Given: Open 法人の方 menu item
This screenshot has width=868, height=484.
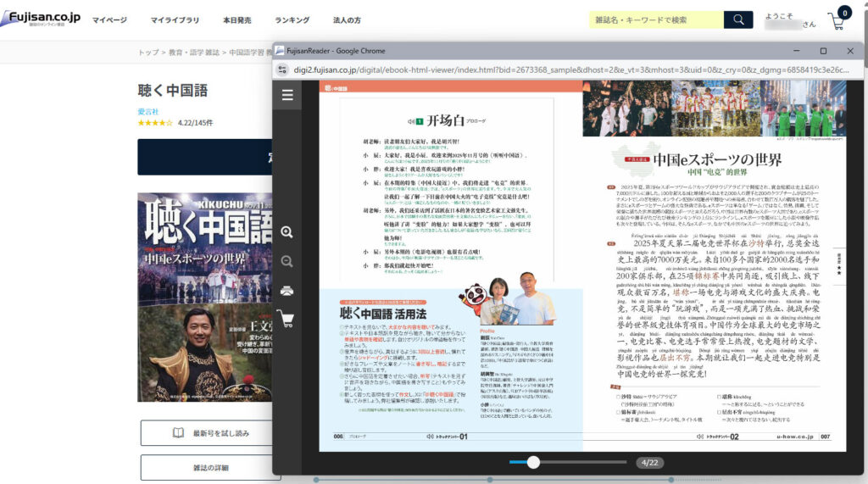Looking at the screenshot, I should (347, 19).
